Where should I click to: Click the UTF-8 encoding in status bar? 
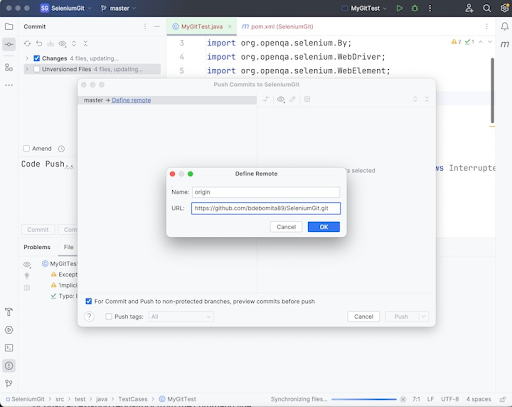point(450,399)
